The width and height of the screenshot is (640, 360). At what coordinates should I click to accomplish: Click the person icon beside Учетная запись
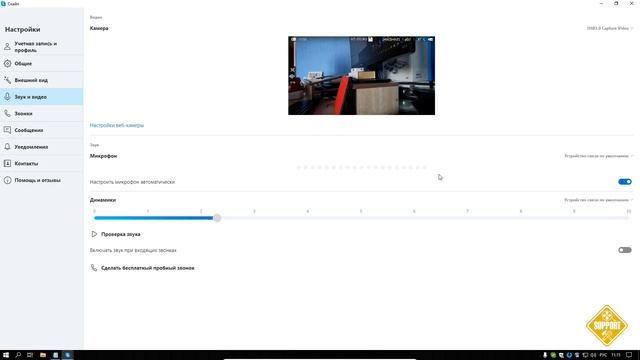[x=7, y=47]
